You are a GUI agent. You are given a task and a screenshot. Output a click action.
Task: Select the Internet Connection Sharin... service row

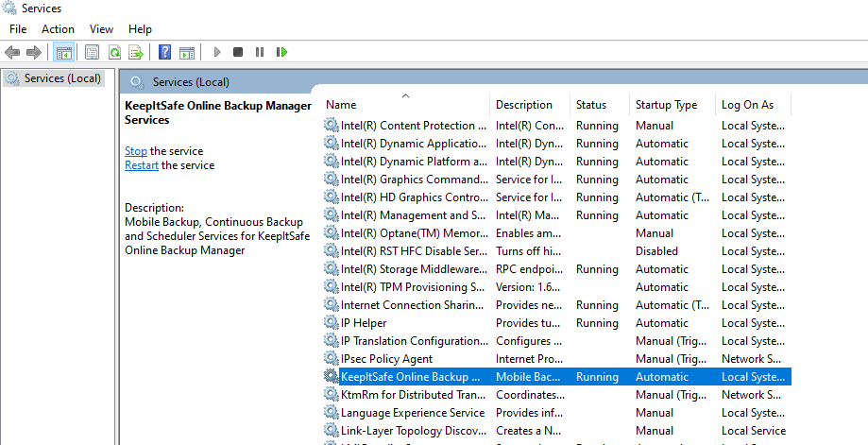pos(557,305)
